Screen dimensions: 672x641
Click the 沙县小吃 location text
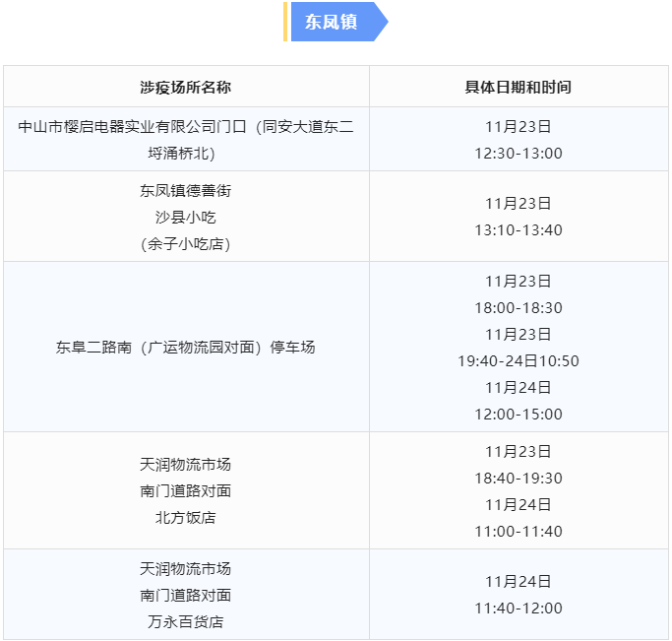click(186, 218)
